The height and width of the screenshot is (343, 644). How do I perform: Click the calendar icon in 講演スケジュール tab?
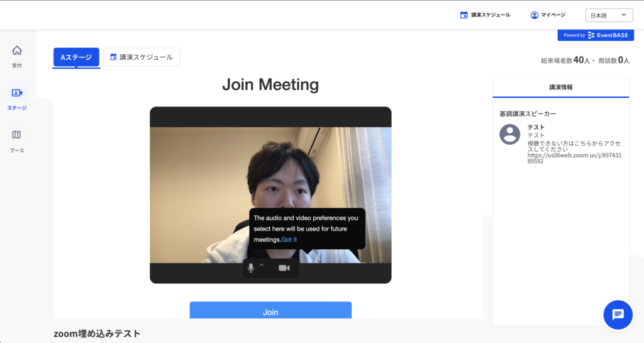(x=113, y=57)
